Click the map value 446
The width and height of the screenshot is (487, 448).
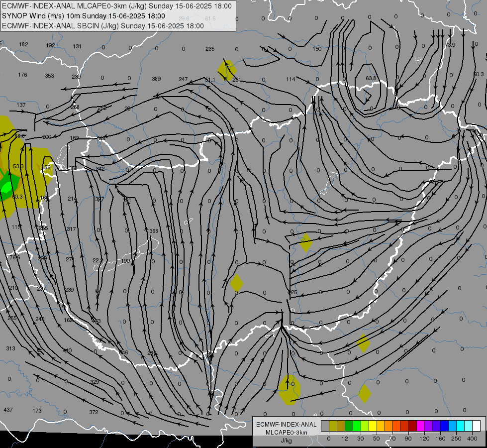coord(123,352)
